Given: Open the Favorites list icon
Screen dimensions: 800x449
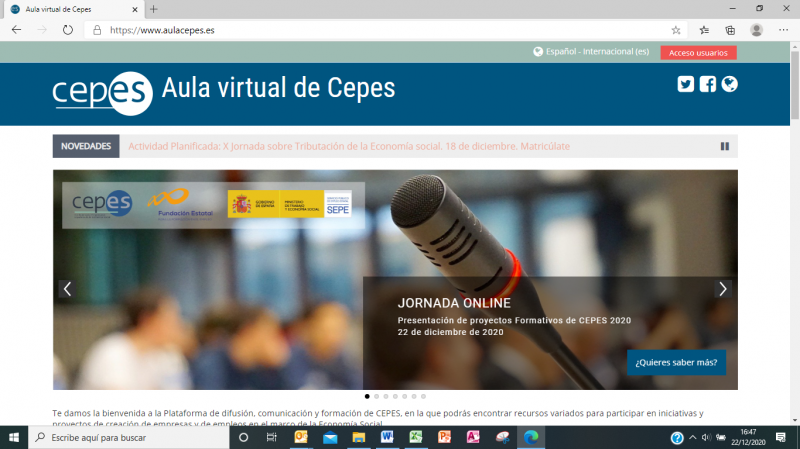Looking at the screenshot, I should pyautogui.click(x=704, y=30).
